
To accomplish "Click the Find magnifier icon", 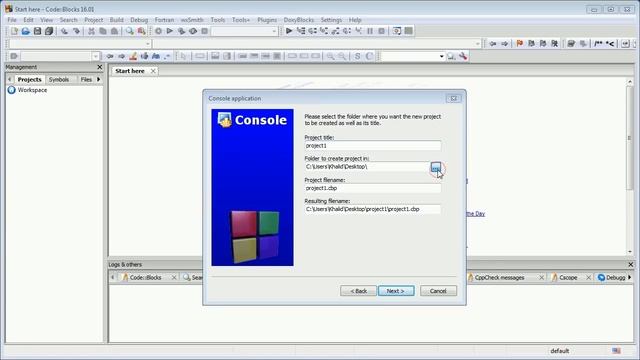I will click(x=129, y=31).
